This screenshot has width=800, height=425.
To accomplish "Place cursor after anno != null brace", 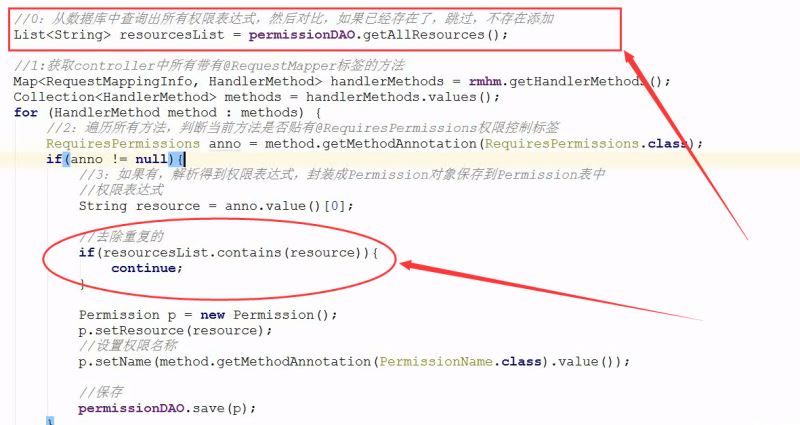I will coord(184,159).
